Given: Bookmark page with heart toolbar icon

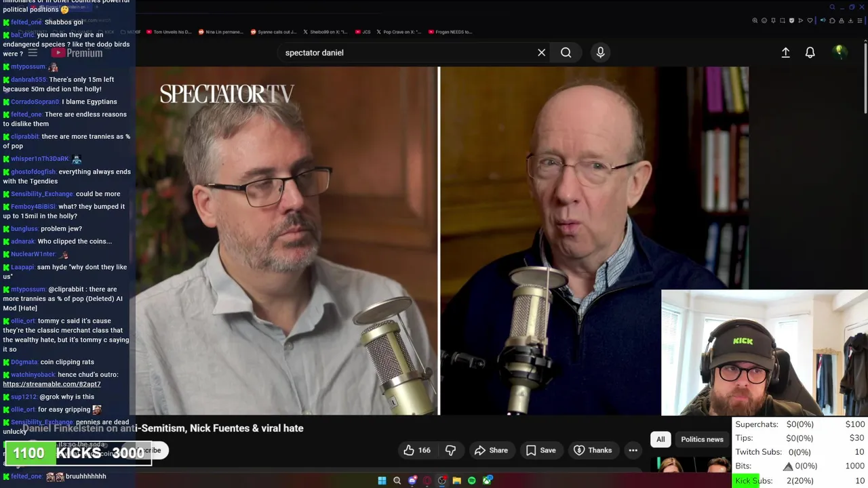Looking at the screenshot, I should coord(810,20).
